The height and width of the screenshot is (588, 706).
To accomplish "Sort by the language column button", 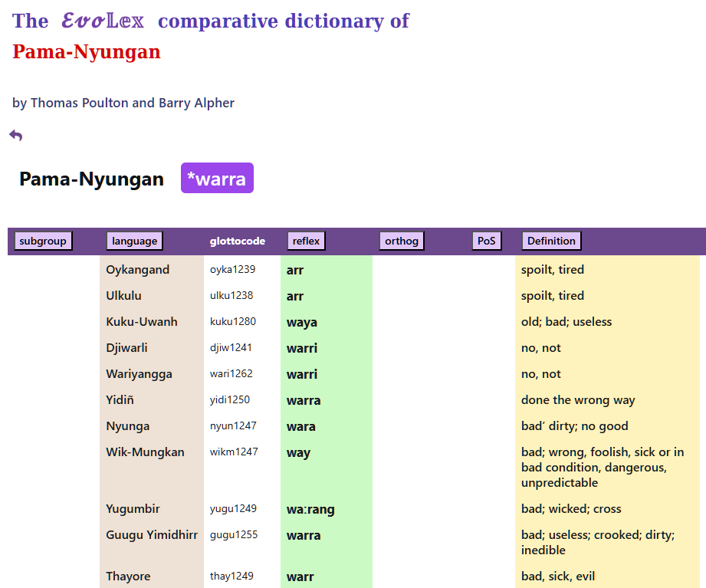I will point(135,241).
